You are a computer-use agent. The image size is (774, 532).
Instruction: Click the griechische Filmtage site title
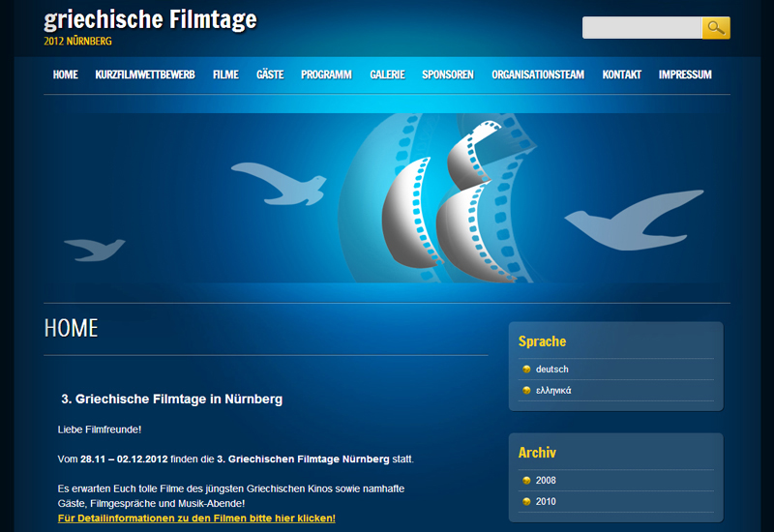pos(151,19)
